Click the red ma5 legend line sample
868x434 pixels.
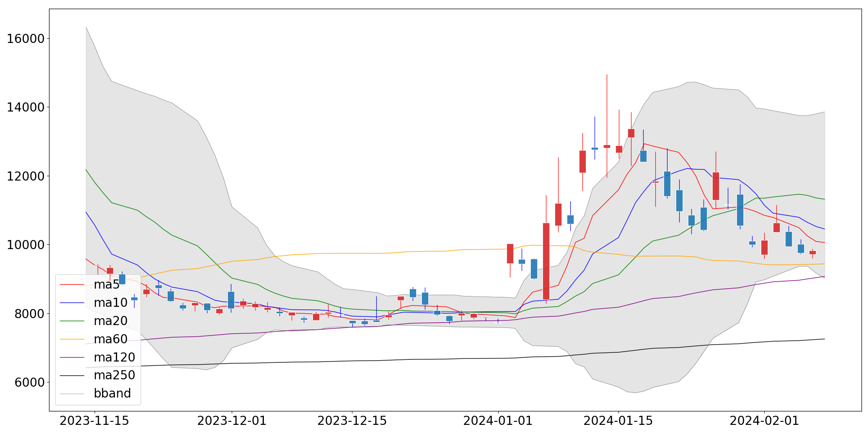coord(72,285)
